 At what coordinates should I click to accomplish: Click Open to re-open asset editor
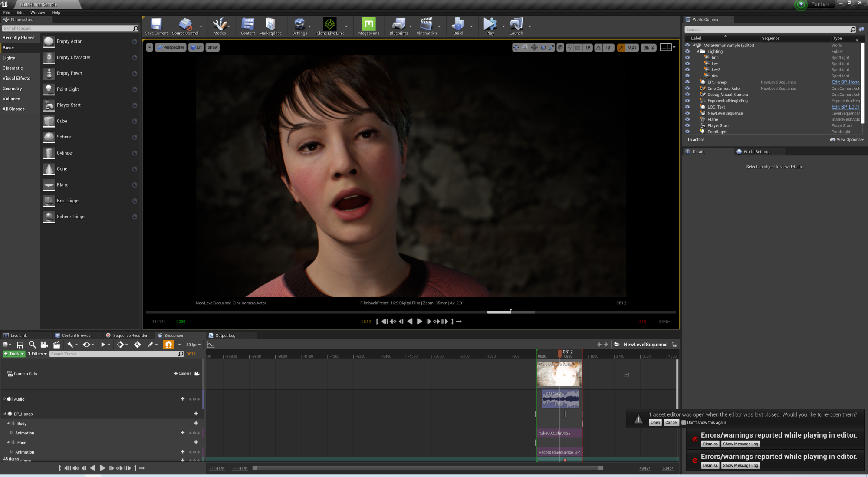click(x=655, y=423)
